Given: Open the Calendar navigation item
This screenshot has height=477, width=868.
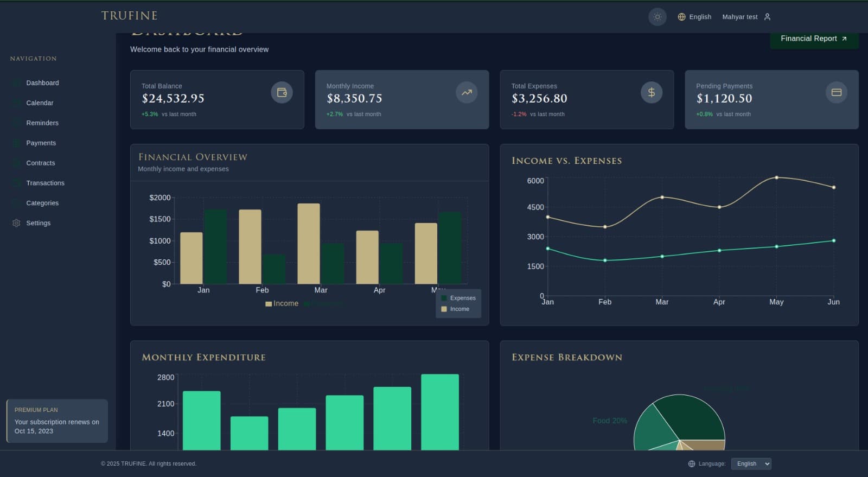Looking at the screenshot, I should (40, 103).
